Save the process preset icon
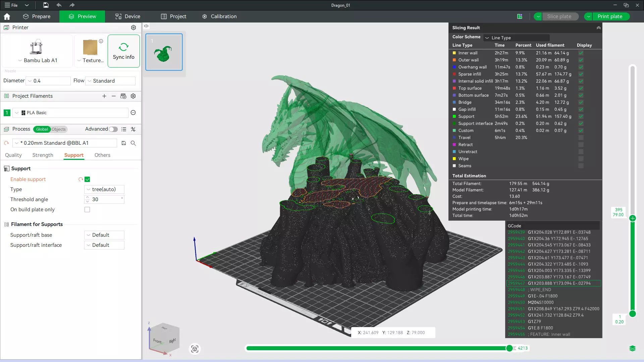Screen dimensions: 644x362 (x=124, y=143)
